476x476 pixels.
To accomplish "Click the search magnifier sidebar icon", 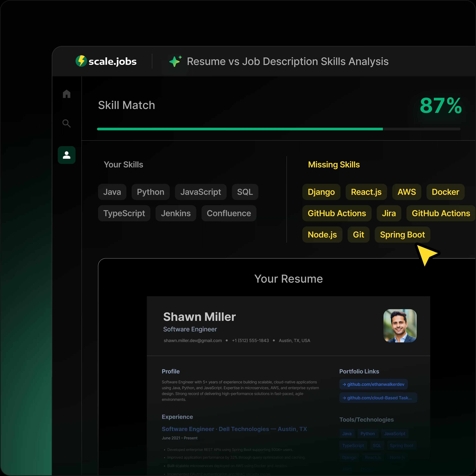I will 67,123.
